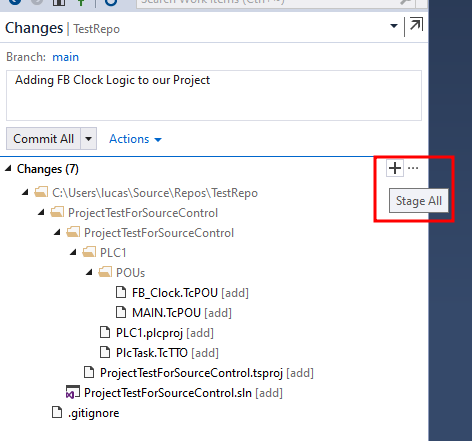Click the .gitignore file icon
This screenshot has width=472, height=441.
tap(57, 412)
